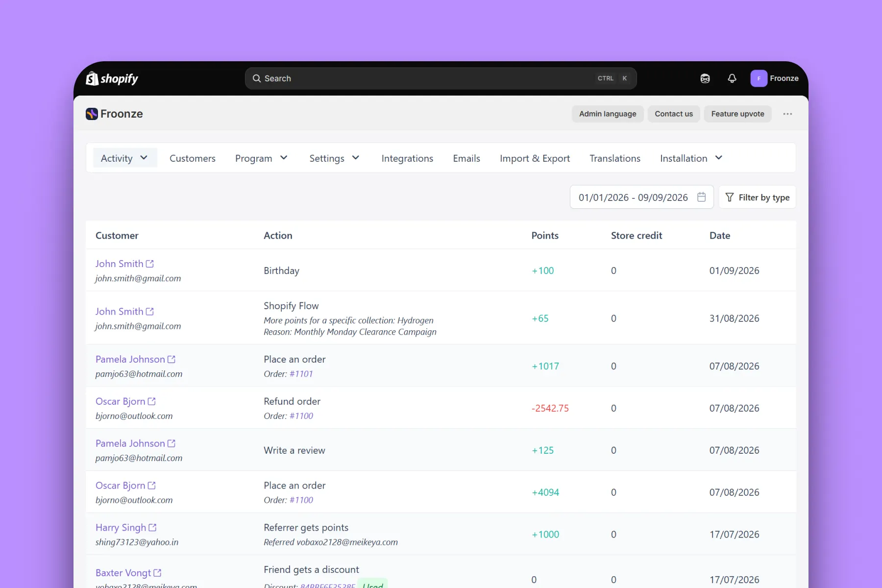
Task: Expand the Activity dropdown tab
Action: [125, 158]
